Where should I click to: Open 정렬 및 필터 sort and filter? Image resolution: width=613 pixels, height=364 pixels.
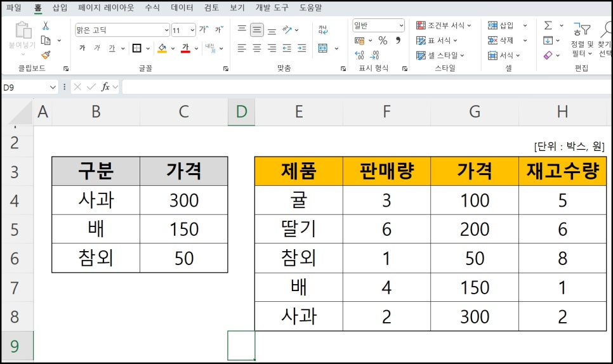582,41
